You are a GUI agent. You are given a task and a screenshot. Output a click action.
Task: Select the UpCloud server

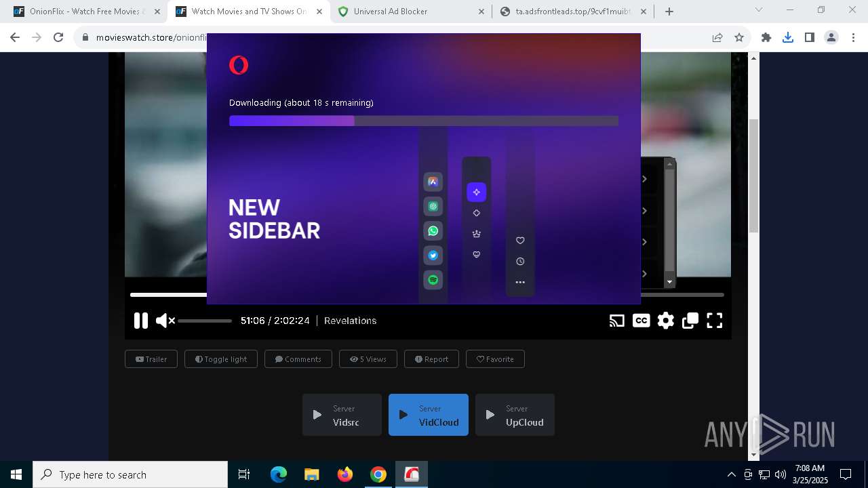[515, 415]
